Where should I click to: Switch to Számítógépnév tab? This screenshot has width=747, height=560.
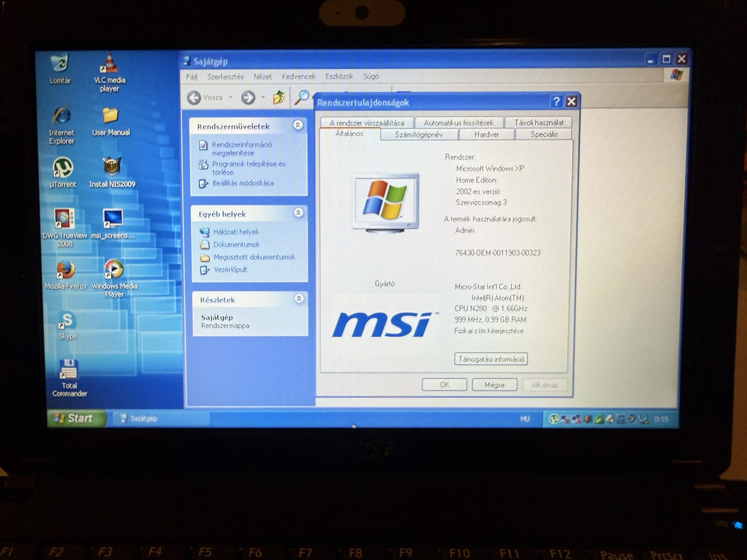[419, 134]
